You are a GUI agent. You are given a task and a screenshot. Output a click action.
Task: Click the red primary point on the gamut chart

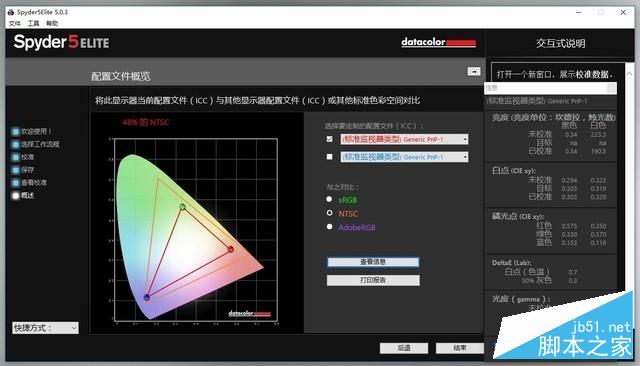[231, 249]
